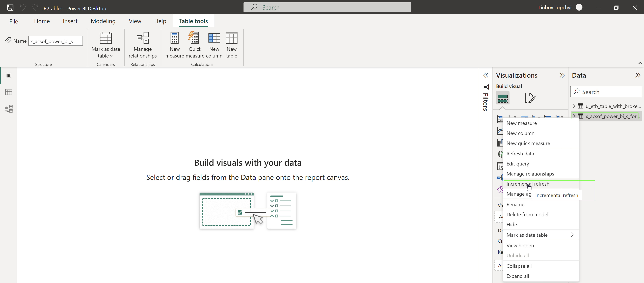This screenshot has width=644, height=283.
Task: Open Report view in left sidebar
Action: [x=9, y=75]
